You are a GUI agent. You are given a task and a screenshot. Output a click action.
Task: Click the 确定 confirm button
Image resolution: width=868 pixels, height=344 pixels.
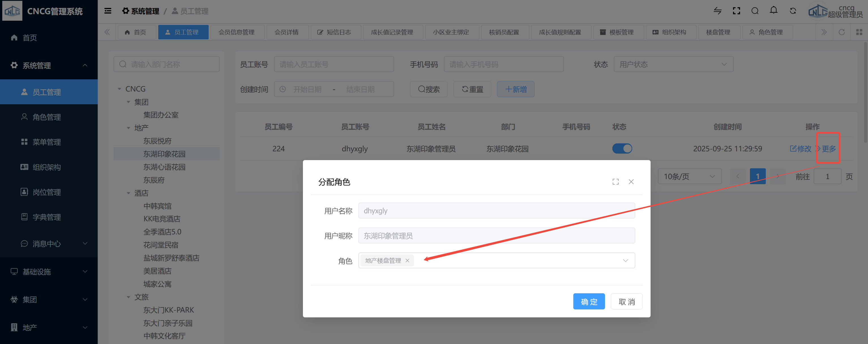point(589,301)
